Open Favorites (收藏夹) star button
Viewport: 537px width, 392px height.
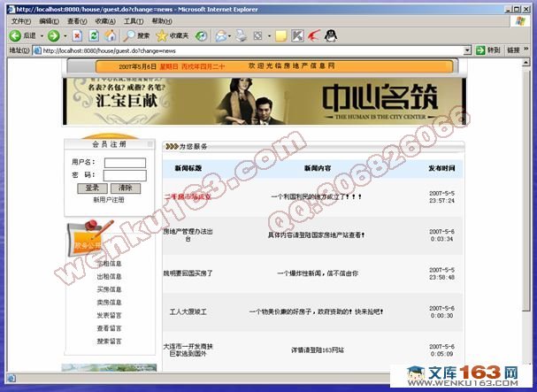(173, 35)
